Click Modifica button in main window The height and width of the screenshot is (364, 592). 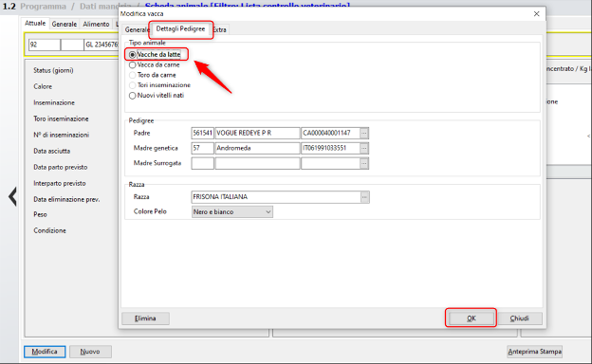45,352
